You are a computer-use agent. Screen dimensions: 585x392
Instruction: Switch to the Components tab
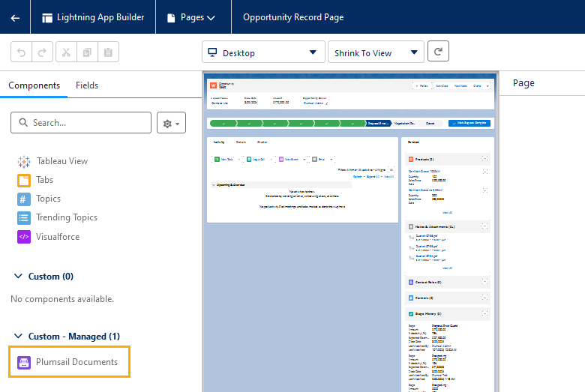[34, 85]
